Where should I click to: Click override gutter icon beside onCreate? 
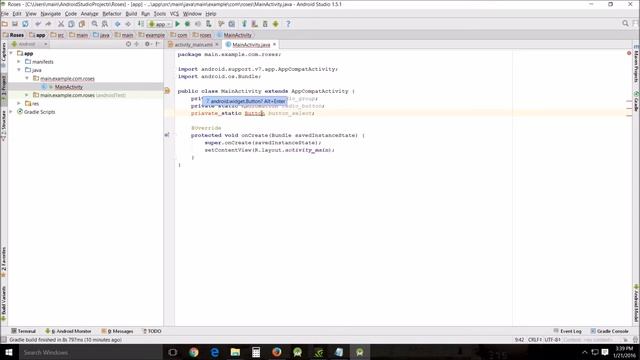(167, 135)
